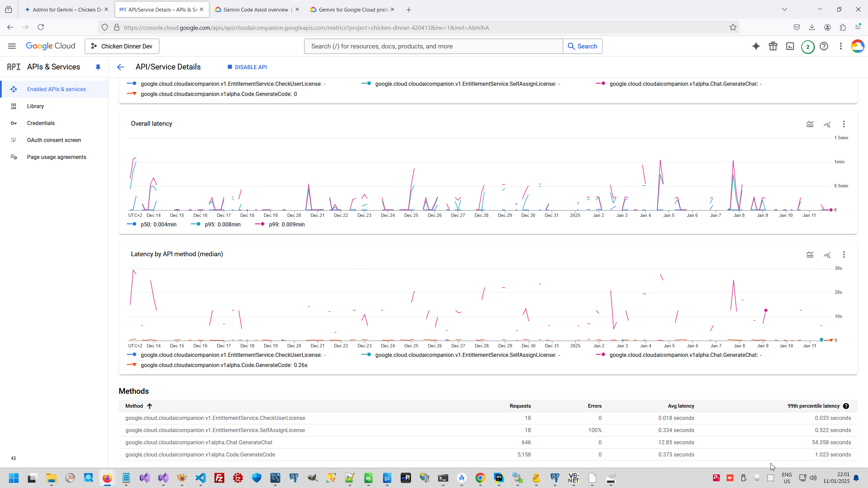Screen dimensions: 868x488
Task: Open more options on Overall latency chart
Action: tap(844, 124)
